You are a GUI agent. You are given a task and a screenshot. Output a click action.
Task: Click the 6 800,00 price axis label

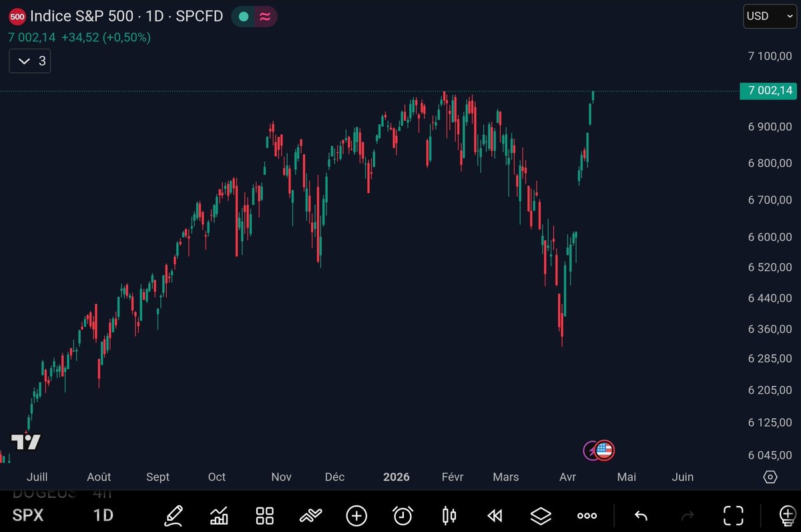[x=770, y=164]
